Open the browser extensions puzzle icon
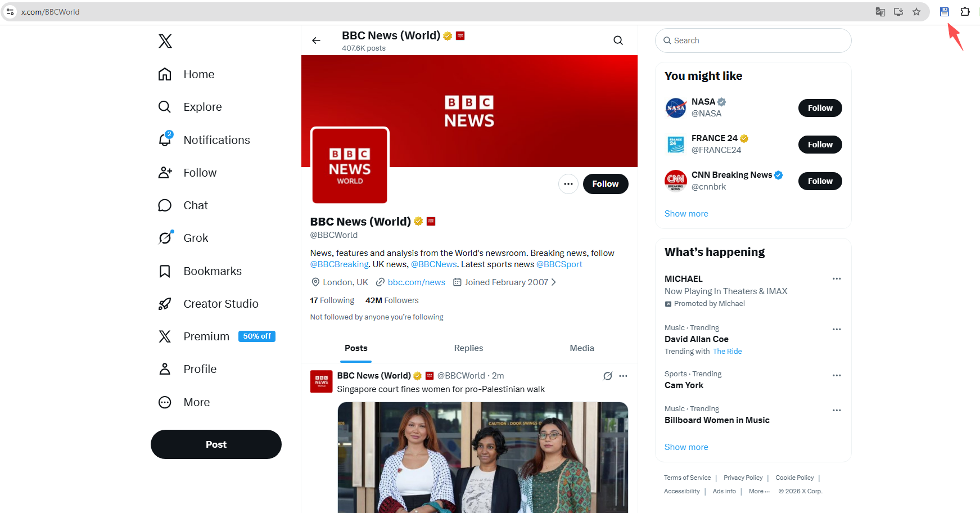Screen dimensions: 980x513 tap(965, 12)
